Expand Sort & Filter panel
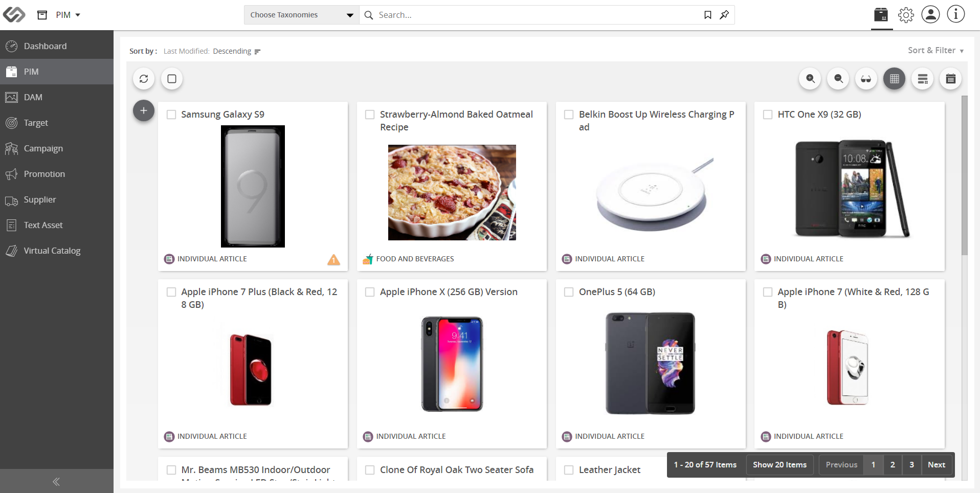The height and width of the screenshot is (493, 980). [x=936, y=50]
